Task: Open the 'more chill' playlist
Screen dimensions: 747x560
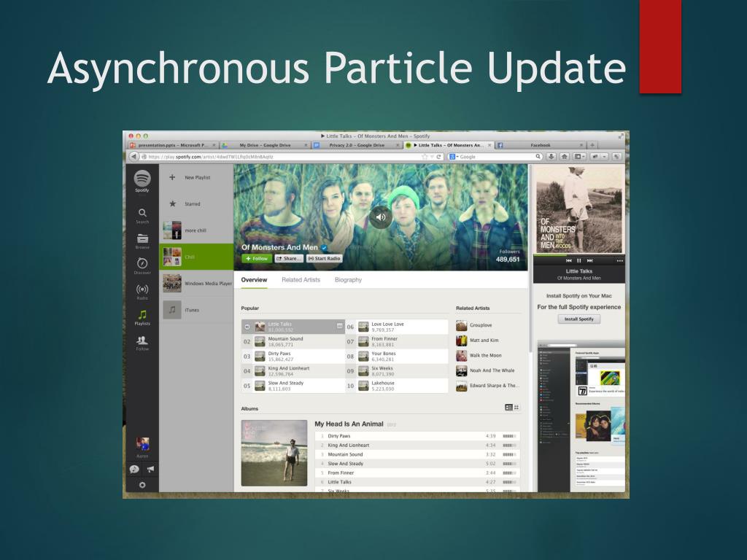Action: (x=196, y=230)
